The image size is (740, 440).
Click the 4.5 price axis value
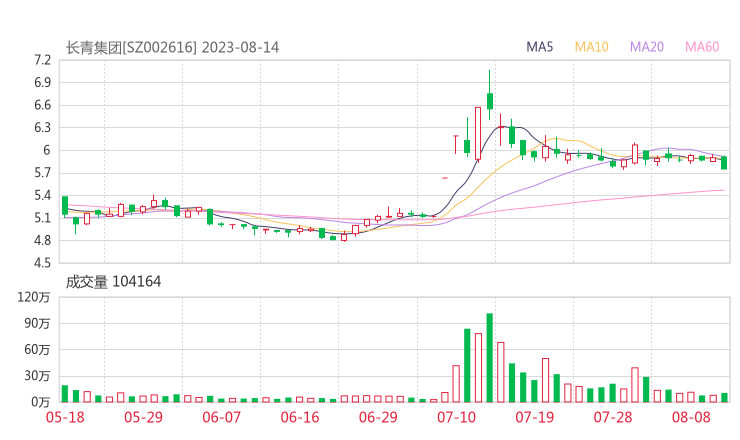click(x=42, y=263)
